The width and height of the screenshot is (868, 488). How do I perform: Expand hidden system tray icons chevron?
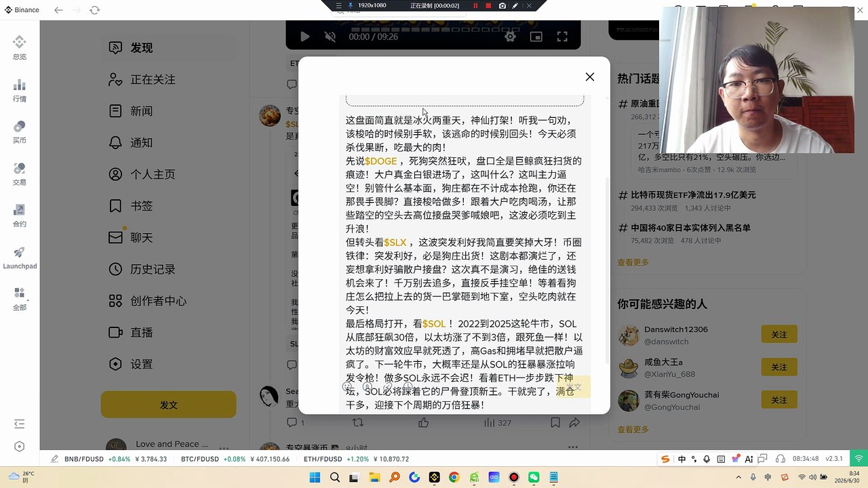[x=738, y=478]
